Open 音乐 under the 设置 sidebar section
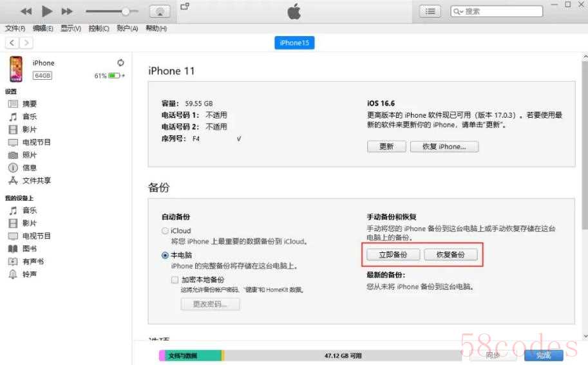This screenshot has height=365, width=588. coord(30,117)
